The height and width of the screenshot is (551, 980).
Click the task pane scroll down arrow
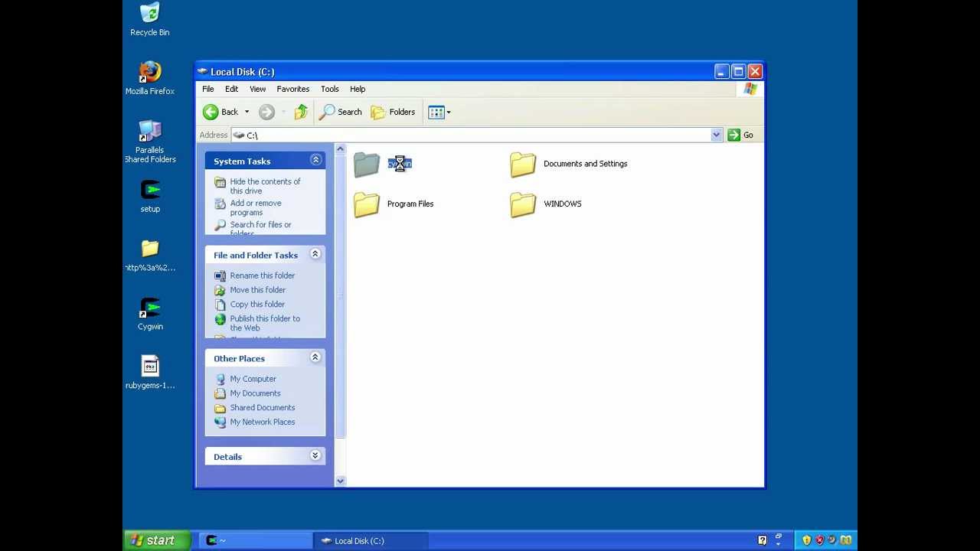[x=340, y=481]
